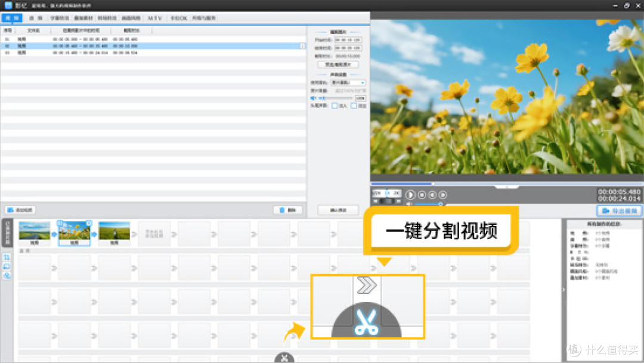Open the Video tab
The height and width of the screenshot is (363, 644).
pyautogui.click(x=12, y=18)
